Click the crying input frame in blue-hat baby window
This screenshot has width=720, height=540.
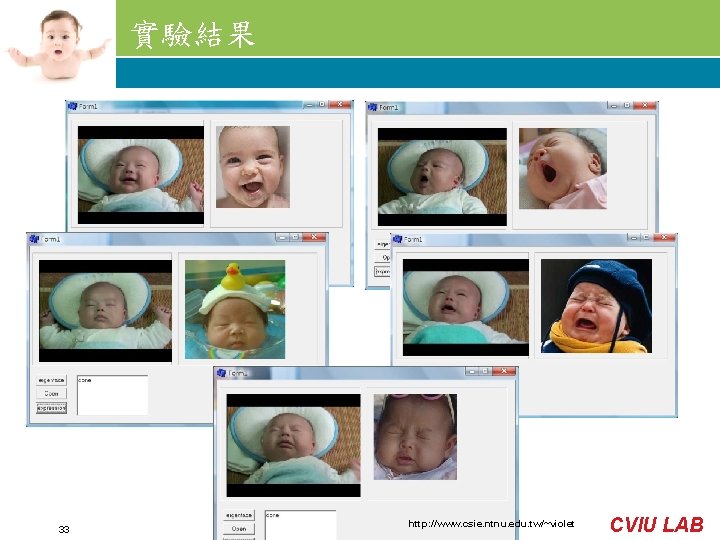(x=466, y=307)
